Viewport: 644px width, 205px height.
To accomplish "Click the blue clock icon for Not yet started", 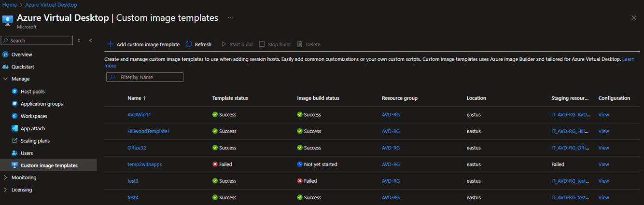I will click(x=300, y=164).
